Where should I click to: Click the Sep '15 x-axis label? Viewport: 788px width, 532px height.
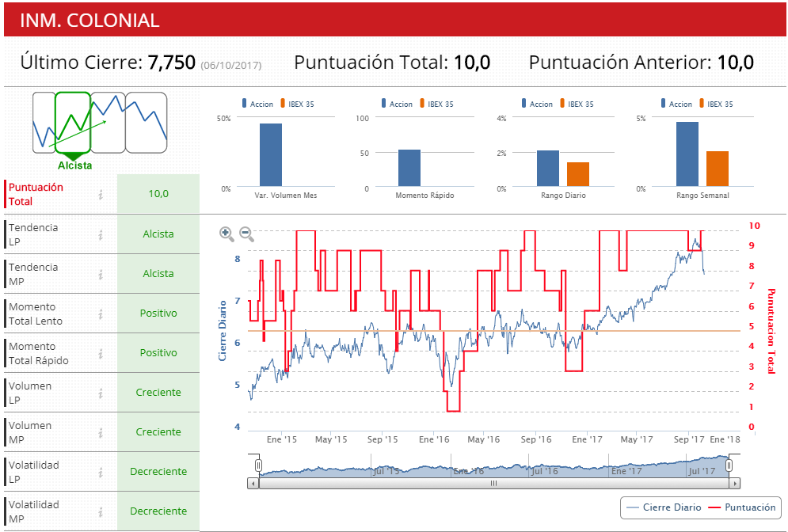coord(383,439)
